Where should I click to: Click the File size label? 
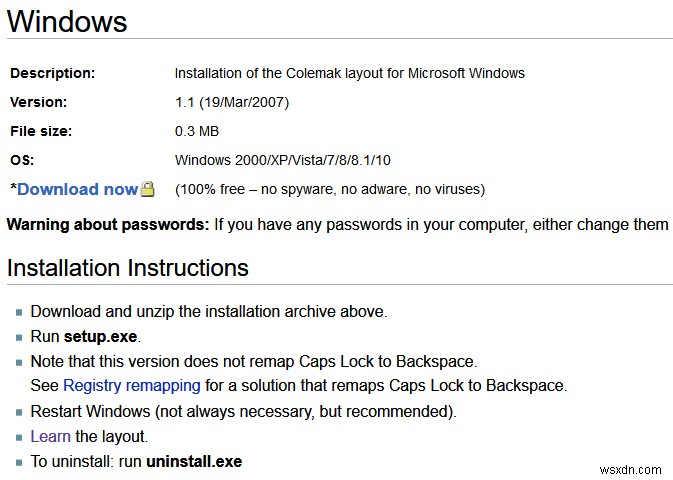[41, 131]
